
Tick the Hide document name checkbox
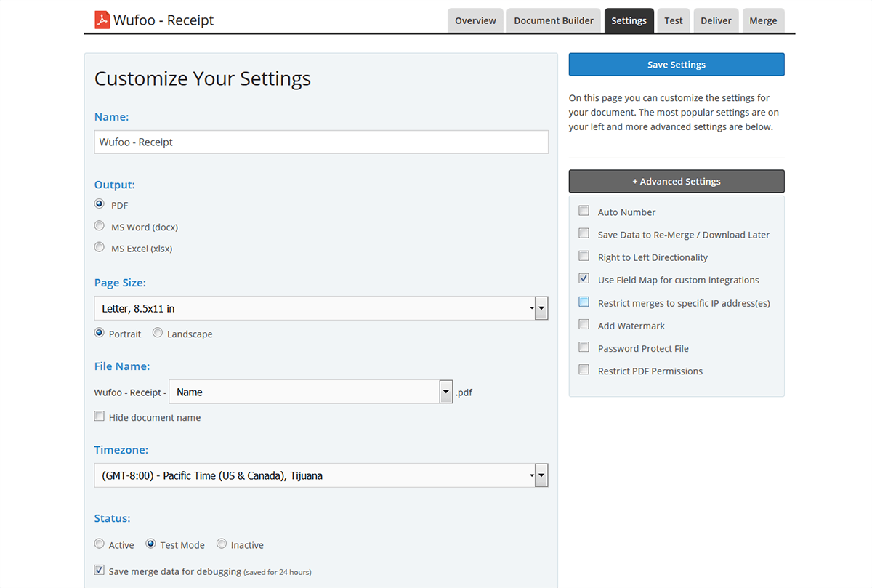click(x=100, y=416)
